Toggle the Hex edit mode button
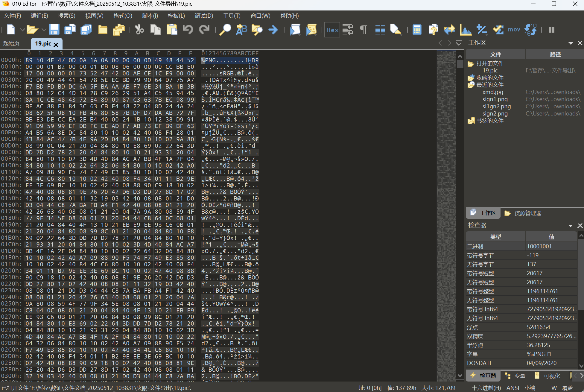Viewport: 584px width, 392px height. [x=332, y=30]
